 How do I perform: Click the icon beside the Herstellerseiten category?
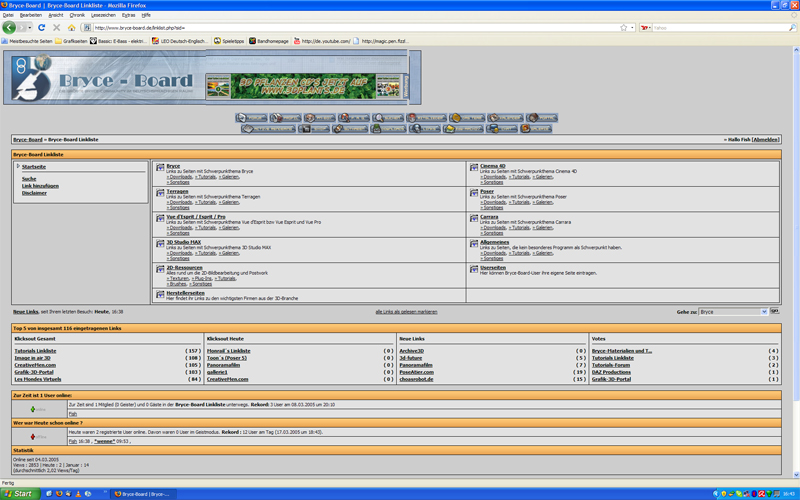click(160, 294)
